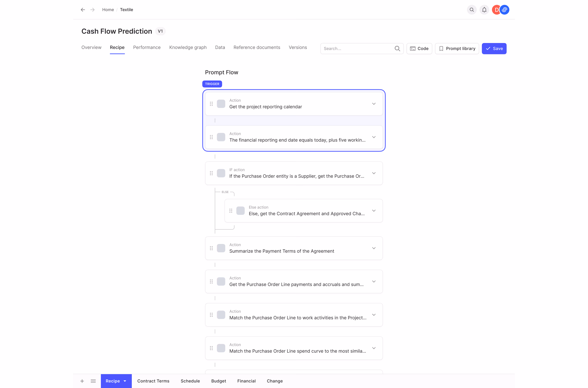The height and width of the screenshot is (388, 588).
Task: Click the search icon in top bar
Action: tap(471, 10)
